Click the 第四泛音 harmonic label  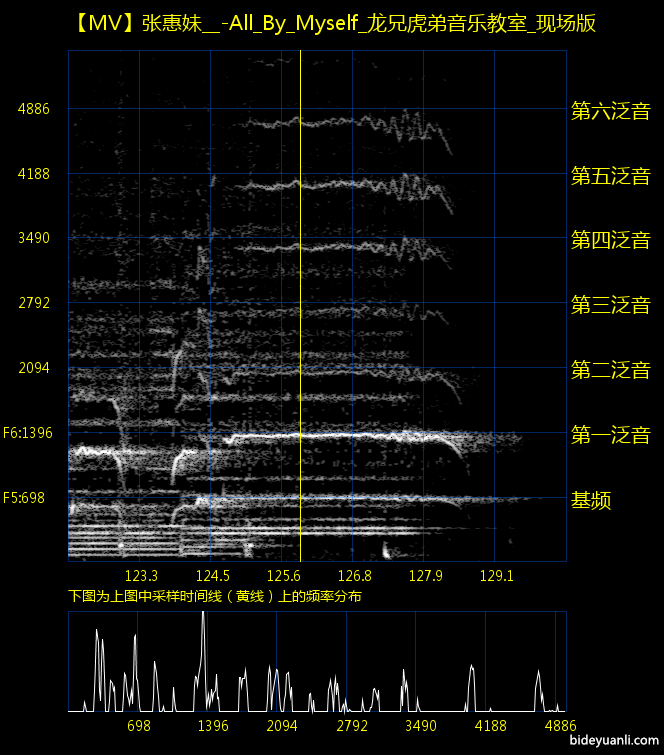click(x=610, y=240)
